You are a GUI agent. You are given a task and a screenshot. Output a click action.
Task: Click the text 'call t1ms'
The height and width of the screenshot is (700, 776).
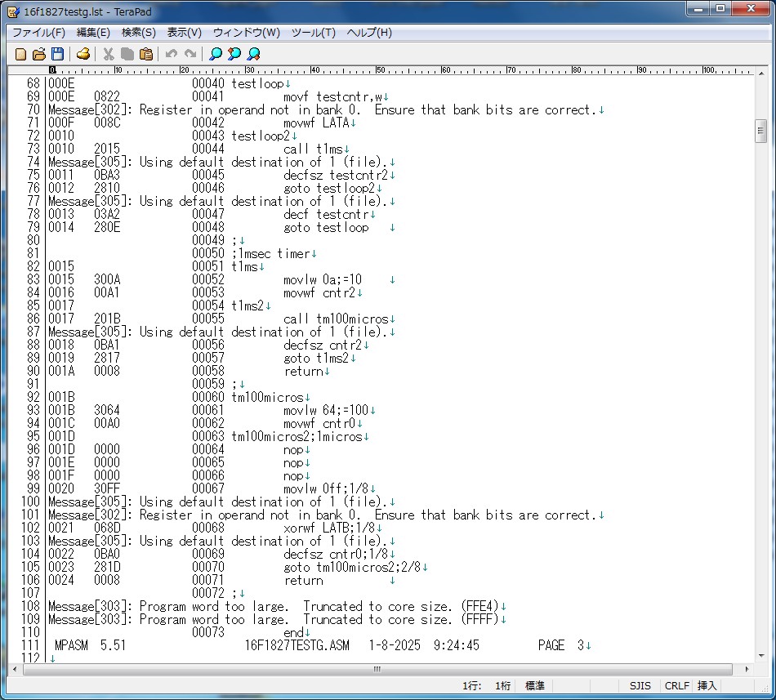[x=313, y=149]
